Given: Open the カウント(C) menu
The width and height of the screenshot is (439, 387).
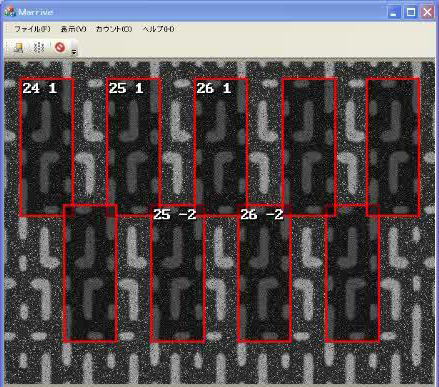Looking at the screenshot, I should 114,29.
